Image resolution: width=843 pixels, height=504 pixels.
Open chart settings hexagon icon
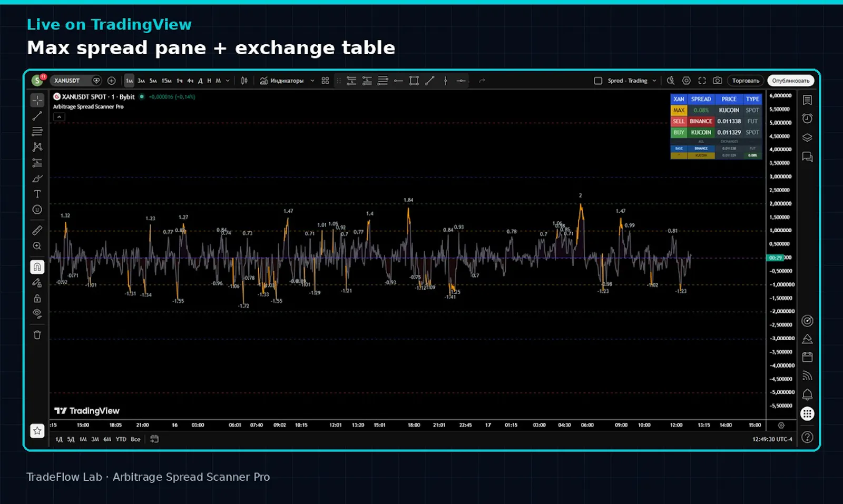(687, 81)
